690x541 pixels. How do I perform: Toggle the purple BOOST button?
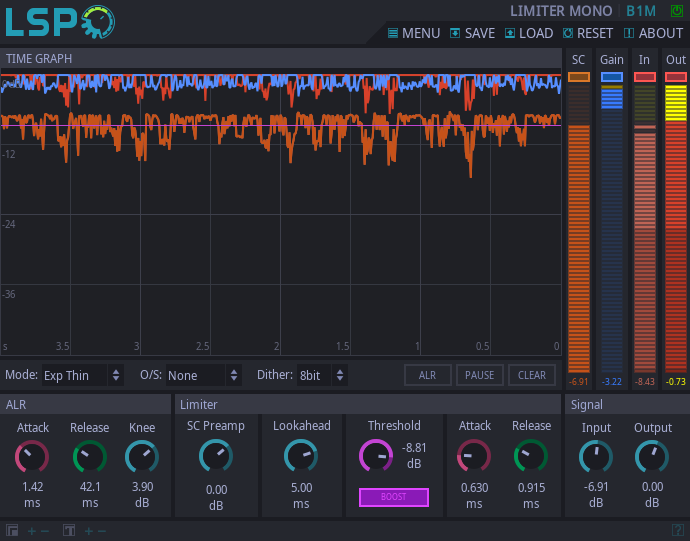(394, 497)
